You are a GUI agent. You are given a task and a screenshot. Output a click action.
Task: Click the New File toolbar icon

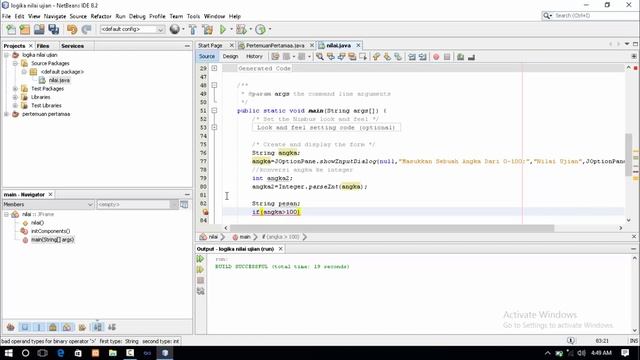point(11,29)
